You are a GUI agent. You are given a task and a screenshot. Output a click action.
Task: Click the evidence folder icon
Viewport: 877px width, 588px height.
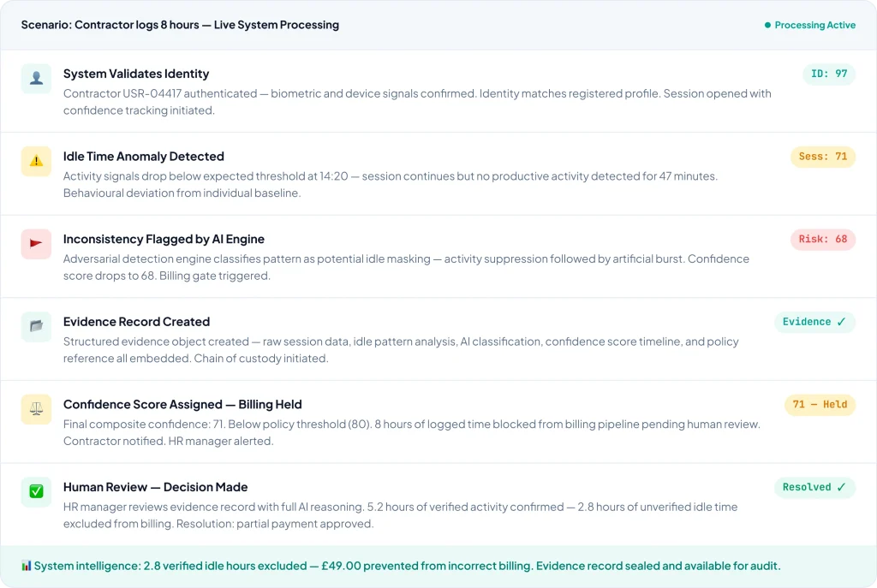pos(36,326)
